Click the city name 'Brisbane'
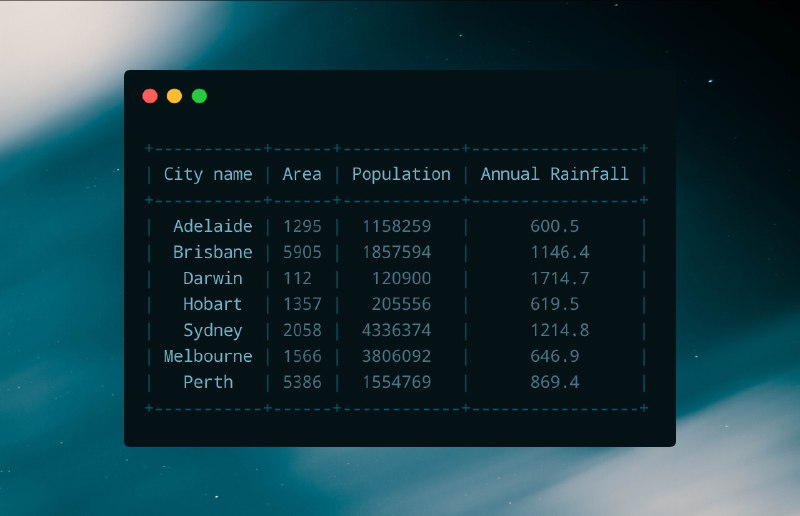800x516 pixels. tap(213, 252)
